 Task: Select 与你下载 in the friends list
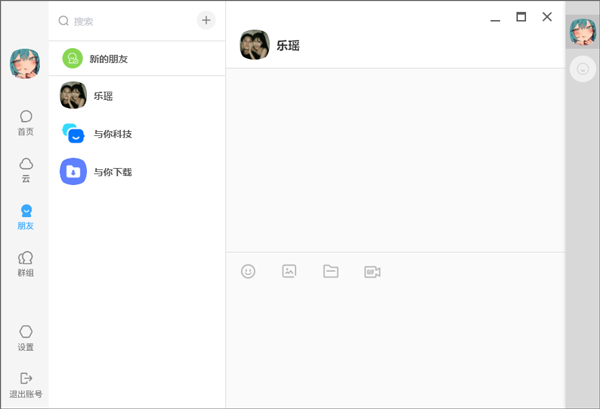(137, 172)
